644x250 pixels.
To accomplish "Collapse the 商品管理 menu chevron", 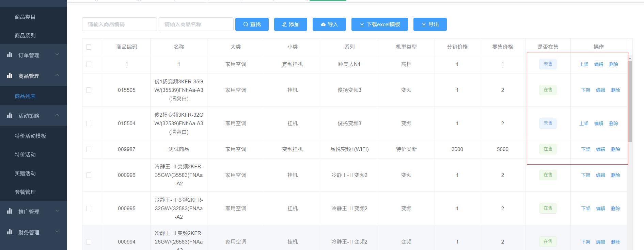I will pyautogui.click(x=57, y=75).
